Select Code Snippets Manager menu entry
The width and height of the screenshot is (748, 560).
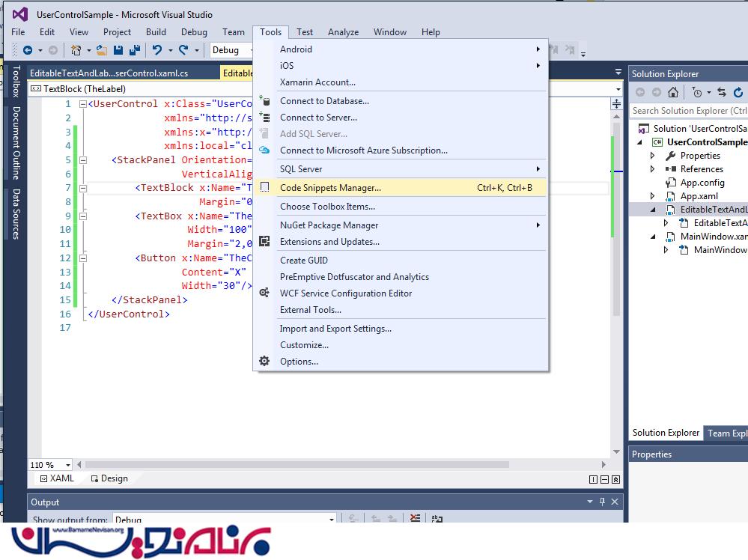pyautogui.click(x=330, y=188)
